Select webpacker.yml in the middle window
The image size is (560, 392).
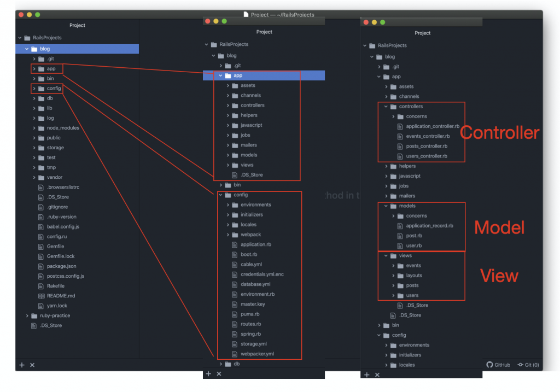(257, 354)
